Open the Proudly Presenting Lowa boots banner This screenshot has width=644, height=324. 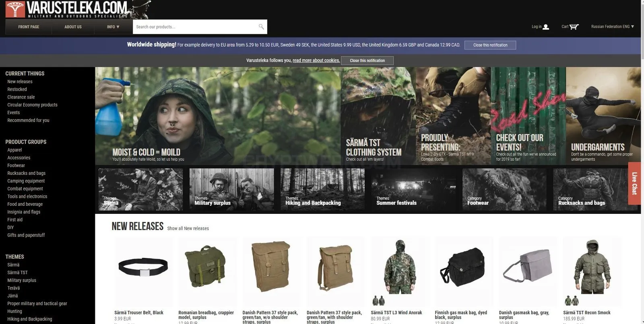point(453,116)
